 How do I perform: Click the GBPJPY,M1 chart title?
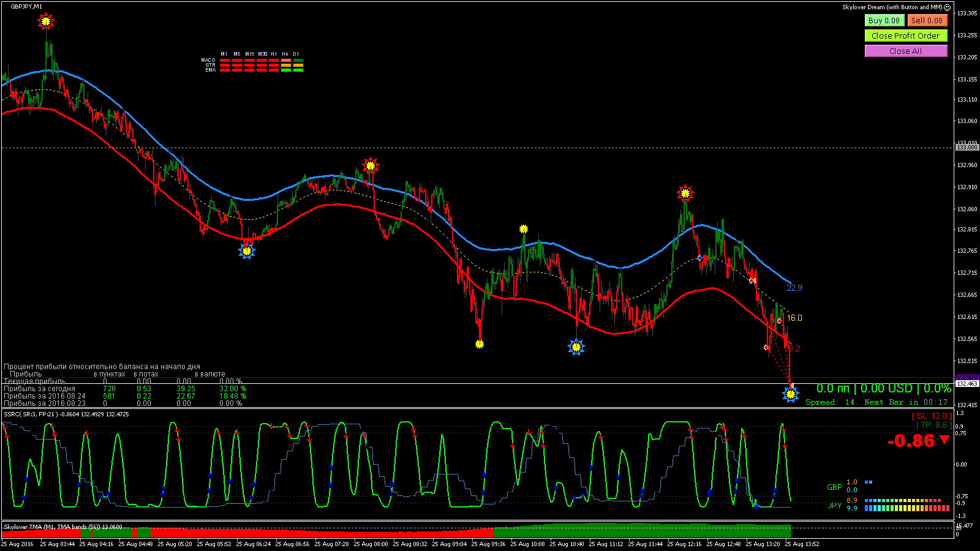click(x=27, y=6)
